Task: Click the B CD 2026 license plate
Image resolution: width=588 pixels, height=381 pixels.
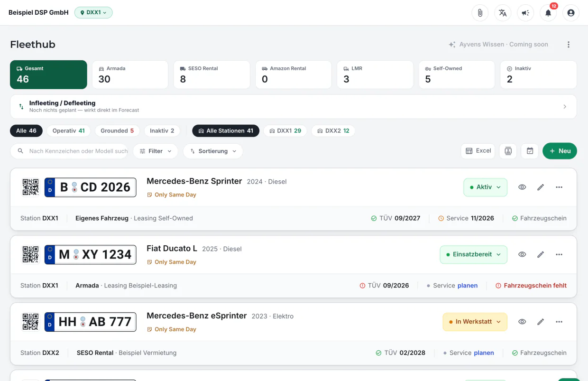Action: point(90,187)
